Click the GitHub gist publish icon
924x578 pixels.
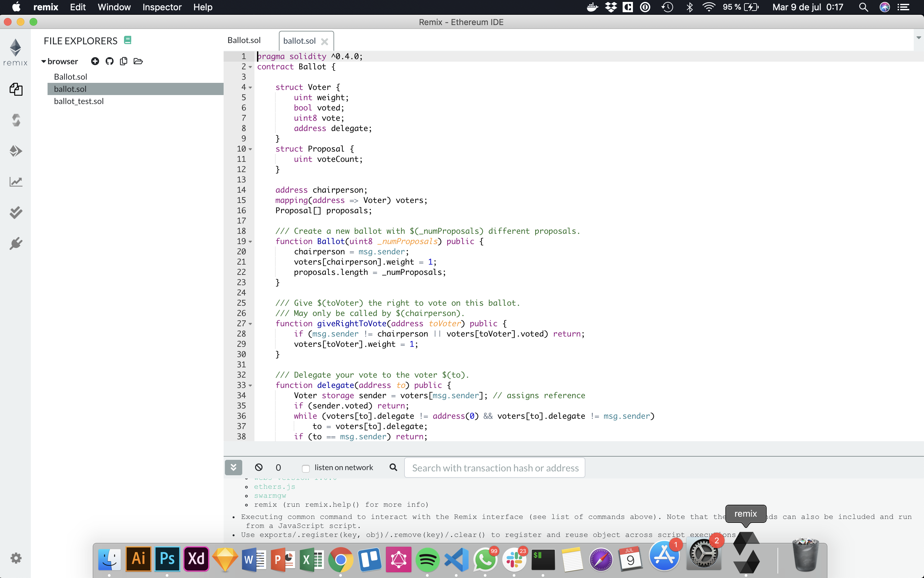pos(109,61)
